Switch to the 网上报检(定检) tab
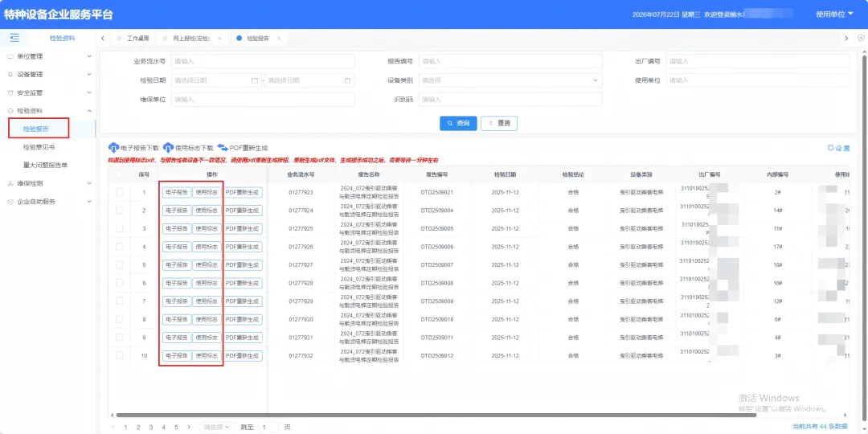 coord(191,39)
